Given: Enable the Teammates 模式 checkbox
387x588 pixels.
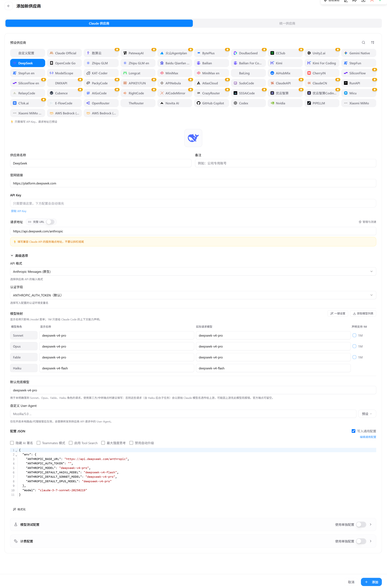Looking at the screenshot, I should (x=39, y=443).
